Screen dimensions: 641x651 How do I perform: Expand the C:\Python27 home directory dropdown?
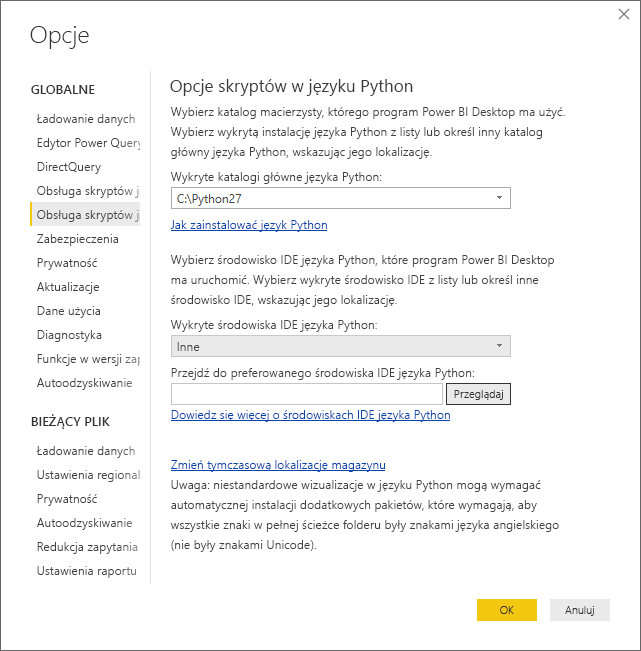[x=340, y=198]
